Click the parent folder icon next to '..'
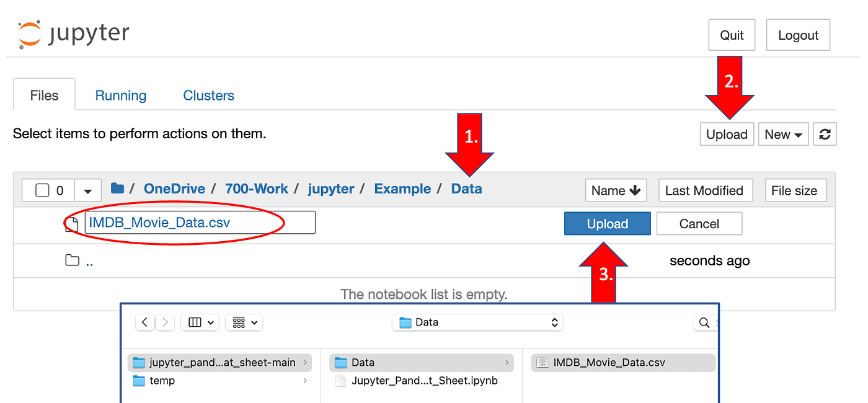868x403 pixels. [x=71, y=260]
